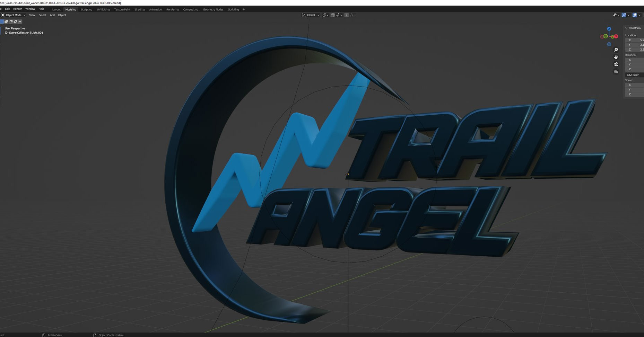
Task: Toggle the snapping magnet button
Action: coord(333,15)
